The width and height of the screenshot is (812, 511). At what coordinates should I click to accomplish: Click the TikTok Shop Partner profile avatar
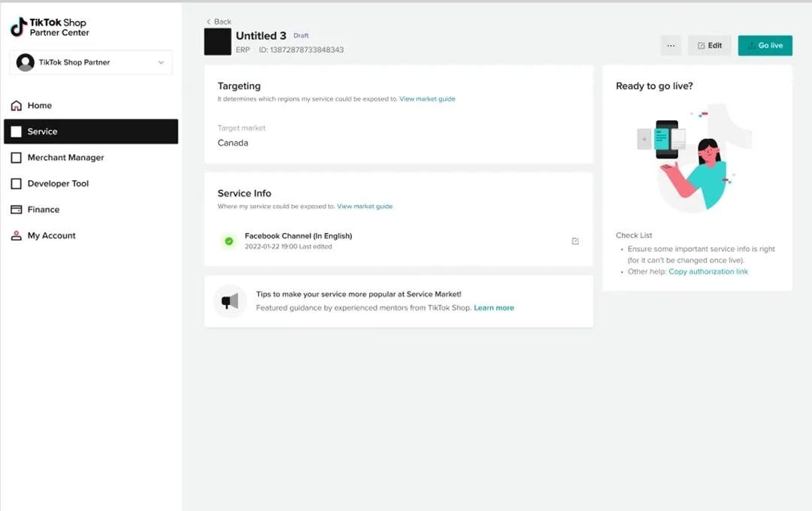(26, 62)
